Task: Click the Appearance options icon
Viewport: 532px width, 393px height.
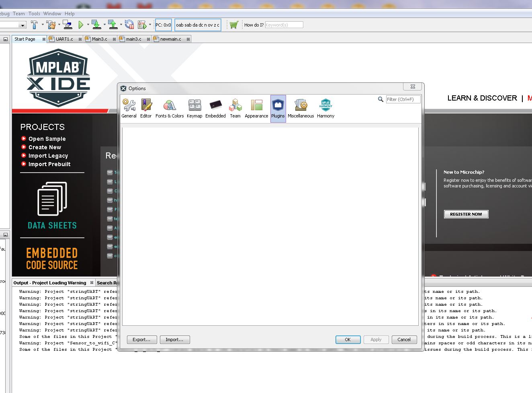Action: click(256, 108)
